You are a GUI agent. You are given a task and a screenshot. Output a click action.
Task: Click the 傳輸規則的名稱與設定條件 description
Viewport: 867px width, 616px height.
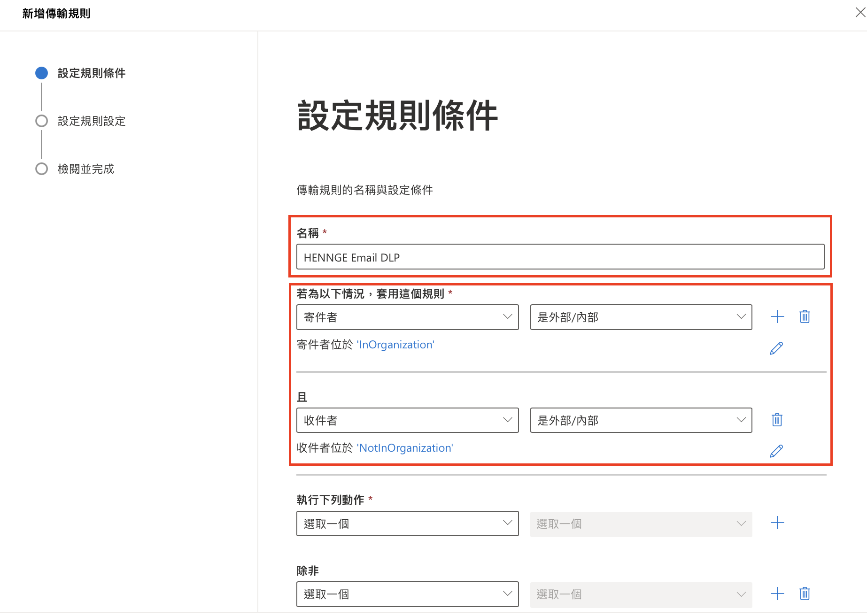tap(364, 190)
